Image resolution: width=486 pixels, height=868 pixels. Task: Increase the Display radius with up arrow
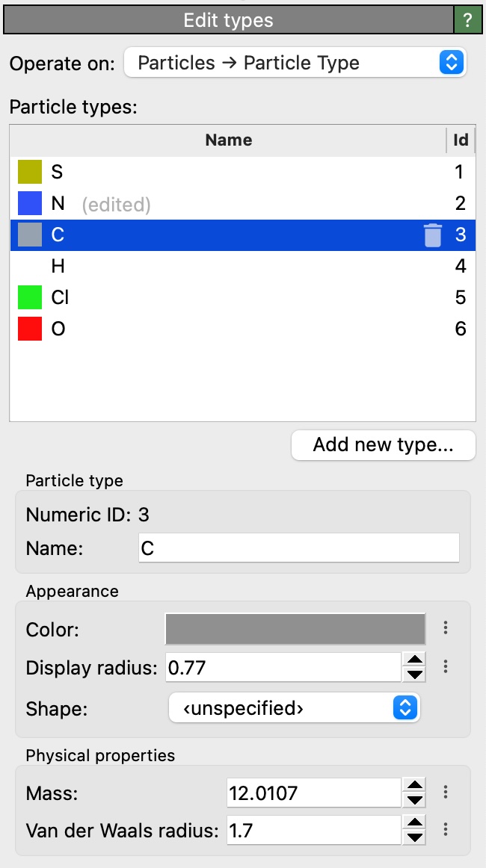click(x=414, y=659)
